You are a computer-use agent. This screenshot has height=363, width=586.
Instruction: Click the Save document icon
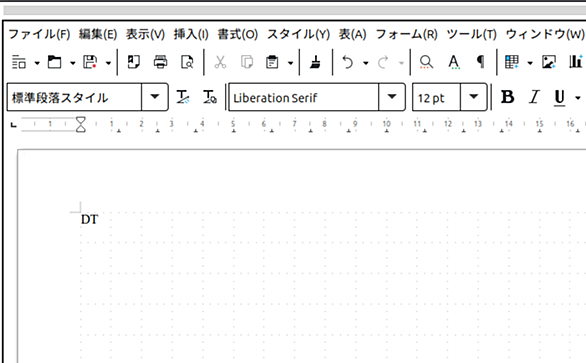pyautogui.click(x=90, y=62)
